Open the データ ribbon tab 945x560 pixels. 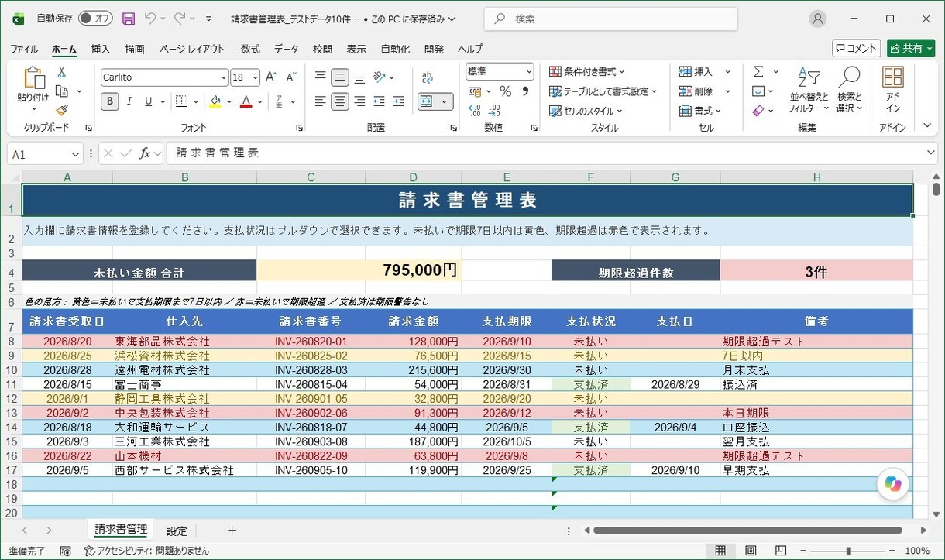coord(286,49)
